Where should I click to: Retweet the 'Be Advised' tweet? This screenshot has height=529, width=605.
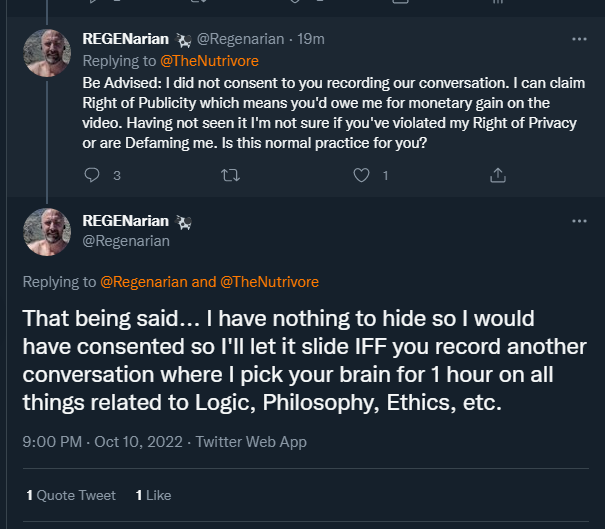point(229,175)
